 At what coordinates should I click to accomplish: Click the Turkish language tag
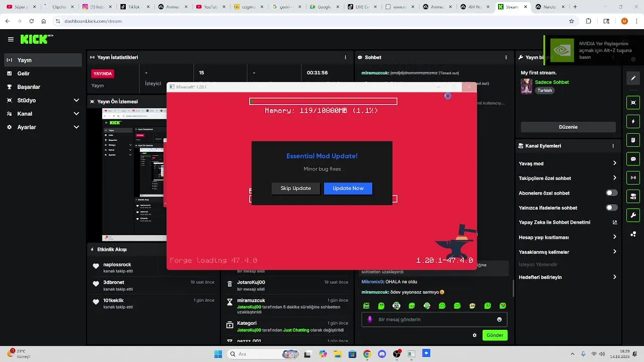pyautogui.click(x=545, y=90)
